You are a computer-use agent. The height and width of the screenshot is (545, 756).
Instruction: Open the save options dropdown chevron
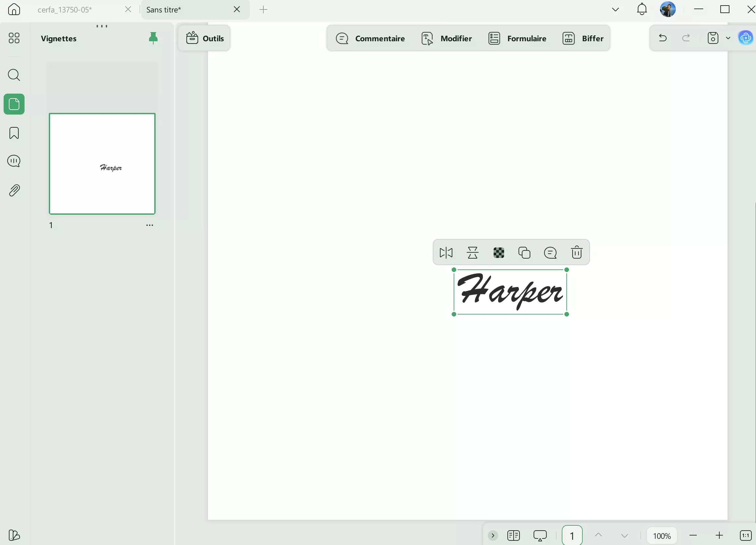728,38
